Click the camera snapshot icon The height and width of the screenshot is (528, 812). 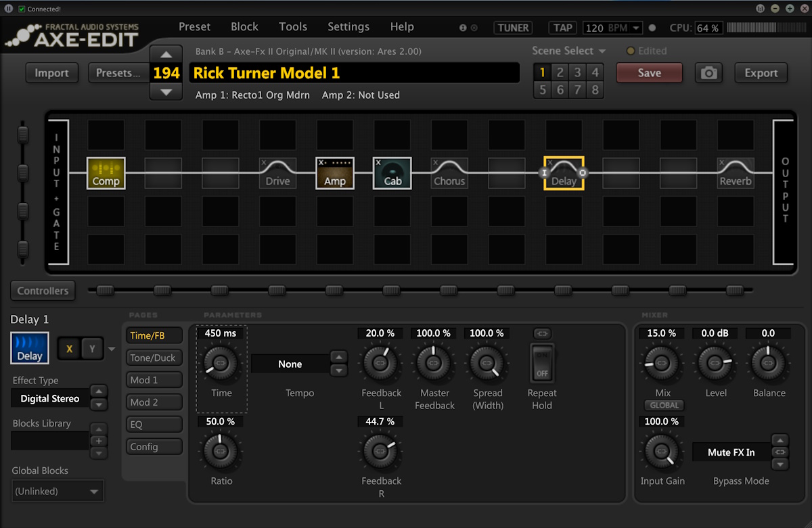point(708,73)
